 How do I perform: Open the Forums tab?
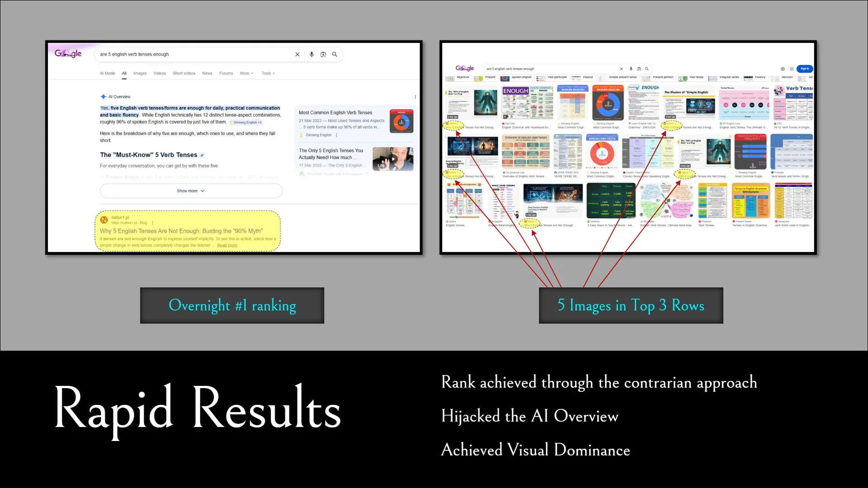point(226,73)
